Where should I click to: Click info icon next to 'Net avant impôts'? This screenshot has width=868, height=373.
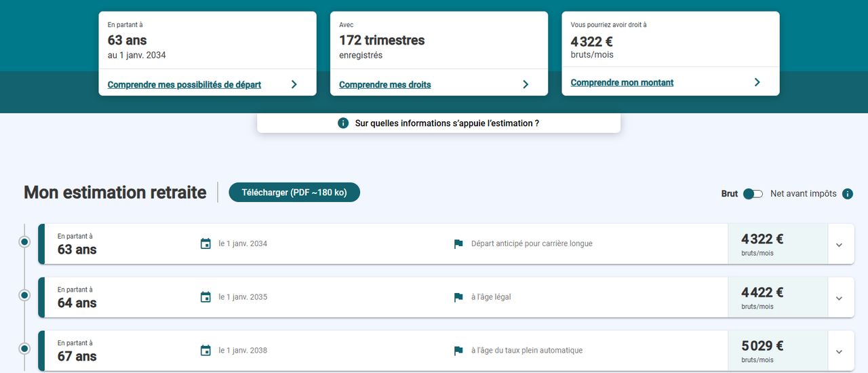(x=848, y=194)
